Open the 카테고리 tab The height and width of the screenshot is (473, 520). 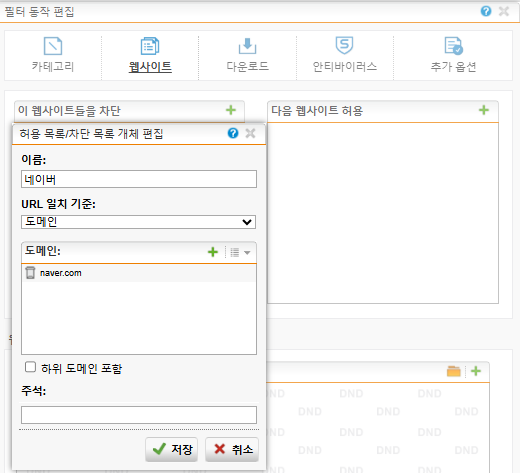click(x=53, y=55)
